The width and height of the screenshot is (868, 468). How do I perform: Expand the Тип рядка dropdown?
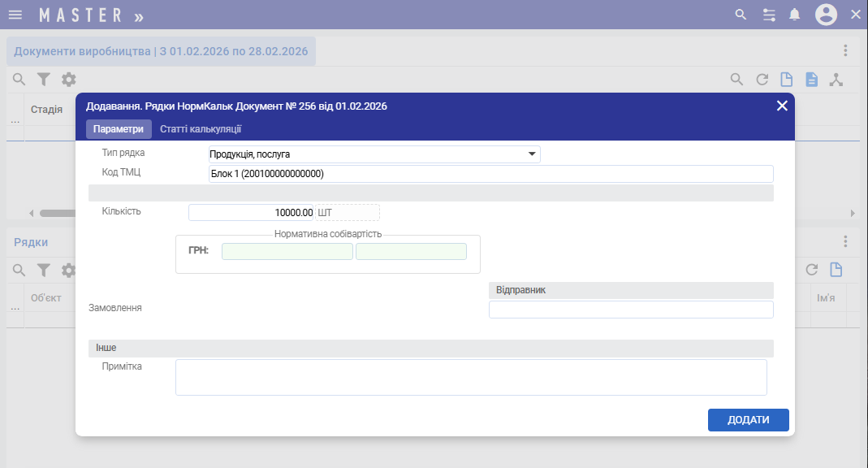click(532, 154)
